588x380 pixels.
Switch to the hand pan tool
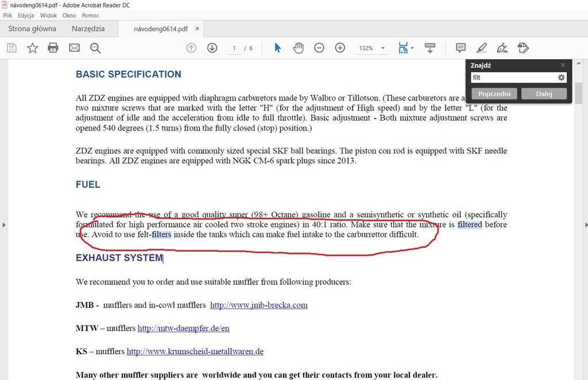point(298,48)
